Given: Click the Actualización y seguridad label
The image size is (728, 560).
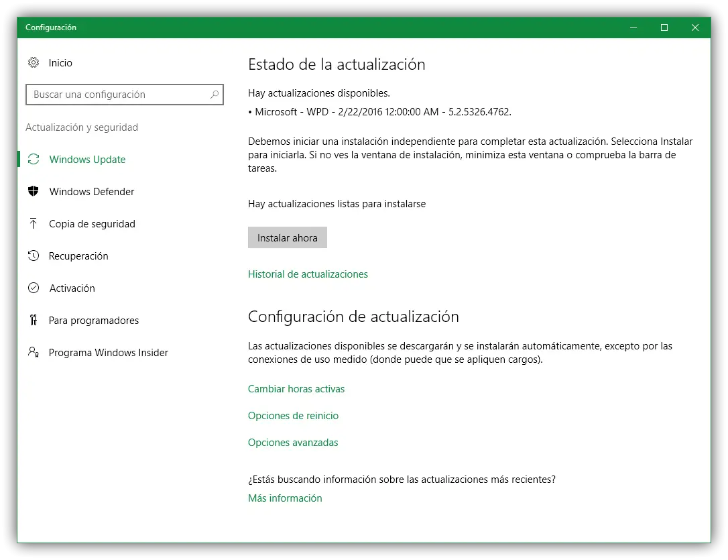Looking at the screenshot, I should 82,127.
